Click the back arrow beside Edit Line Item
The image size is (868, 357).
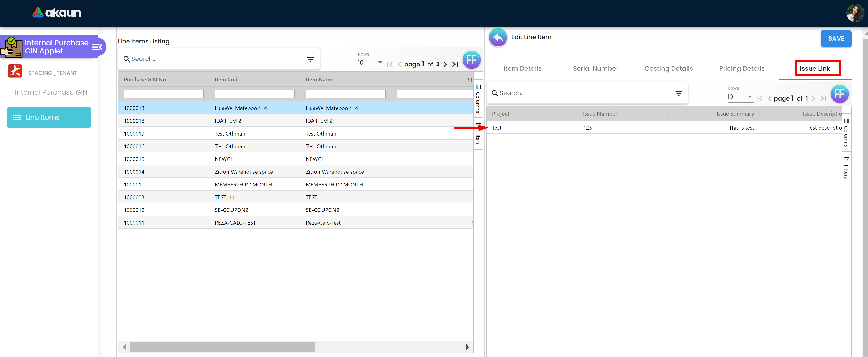pyautogui.click(x=498, y=38)
